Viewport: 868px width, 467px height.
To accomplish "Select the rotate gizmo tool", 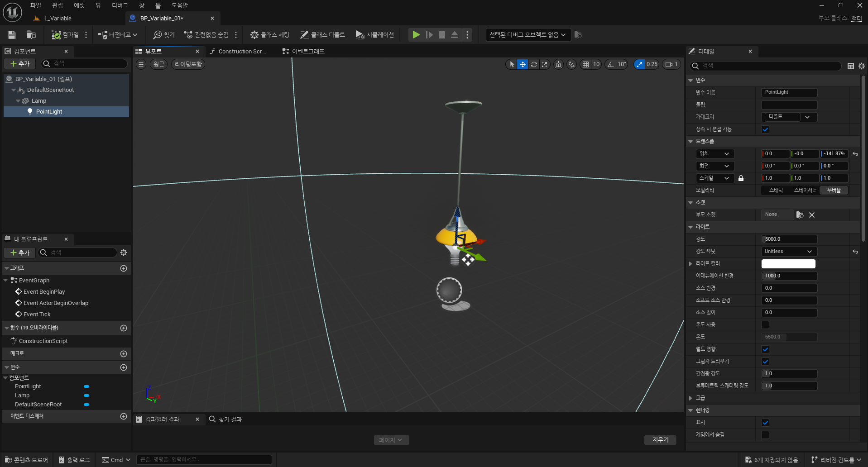I will tap(534, 64).
